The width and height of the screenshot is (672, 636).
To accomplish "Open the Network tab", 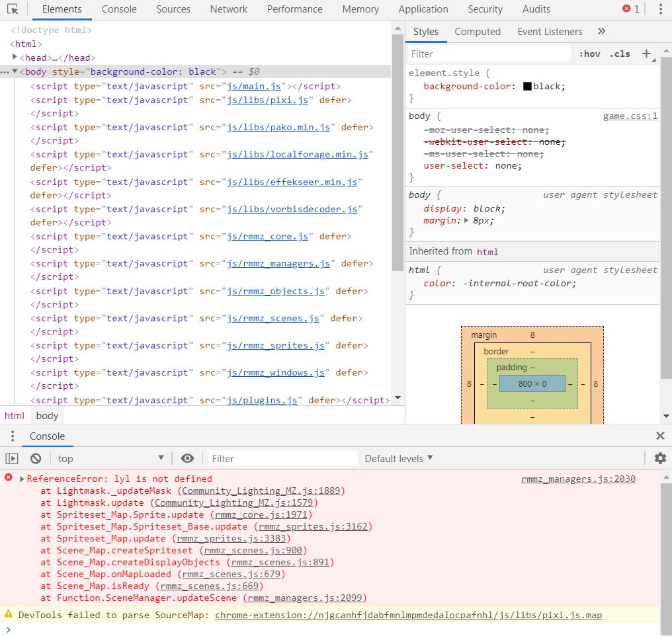I will pyautogui.click(x=228, y=9).
